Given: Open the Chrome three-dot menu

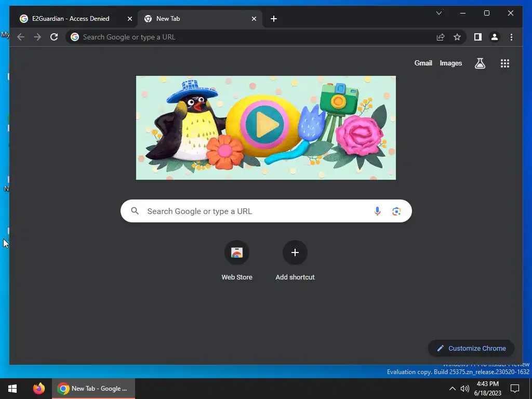Looking at the screenshot, I should [511, 37].
